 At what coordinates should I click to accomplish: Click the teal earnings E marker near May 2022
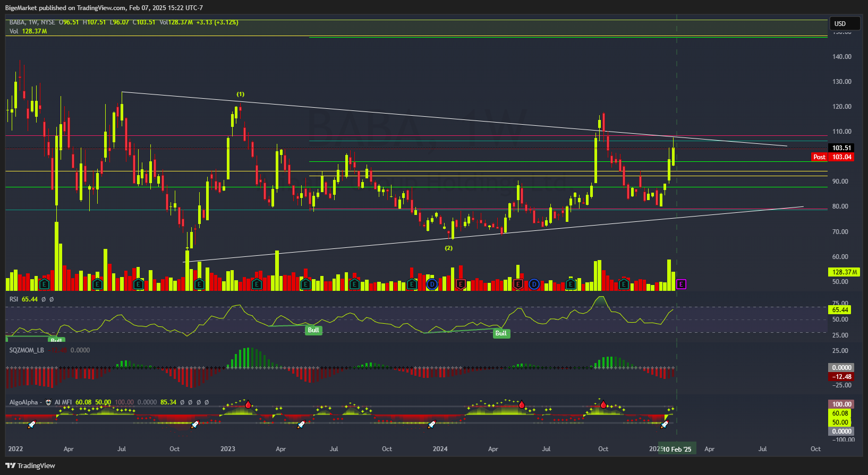click(97, 284)
